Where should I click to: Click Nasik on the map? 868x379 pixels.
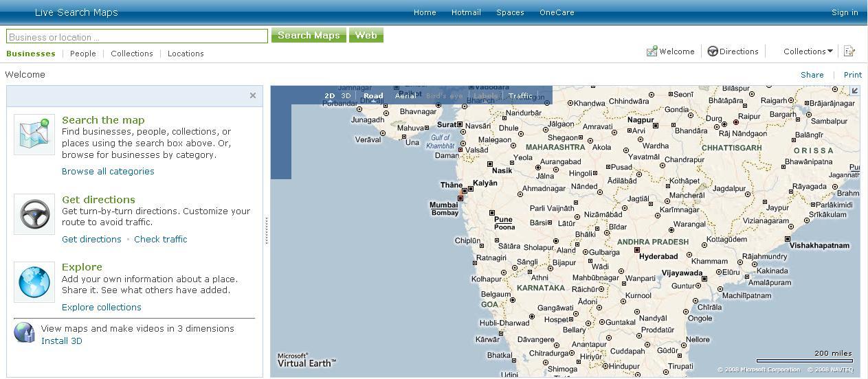502,170
